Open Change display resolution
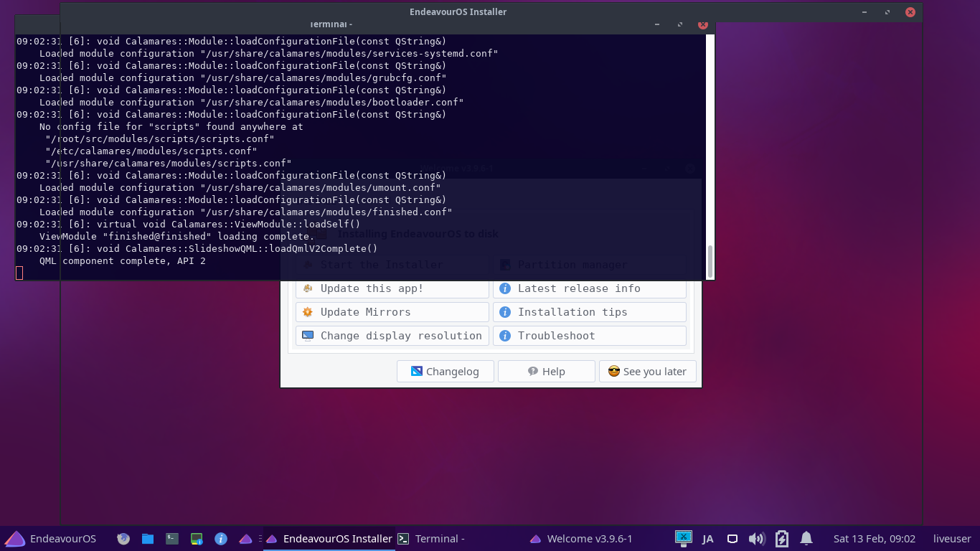The image size is (980, 551). click(x=392, y=336)
